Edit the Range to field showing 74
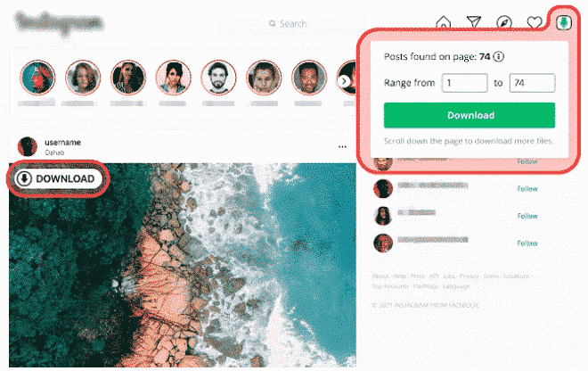The height and width of the screenshot is (371, 588). pyautogui.click(x=532, y=83)
